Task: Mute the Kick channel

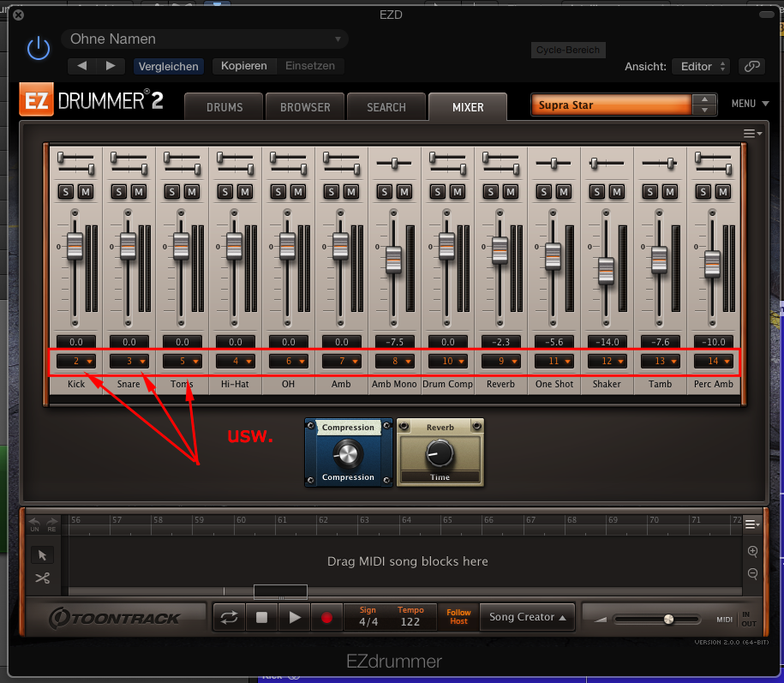Action: pos(86,191)
